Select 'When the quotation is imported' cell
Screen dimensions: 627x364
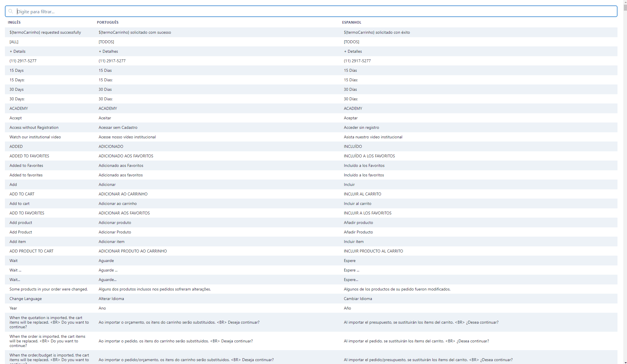(x=49, y=322)
